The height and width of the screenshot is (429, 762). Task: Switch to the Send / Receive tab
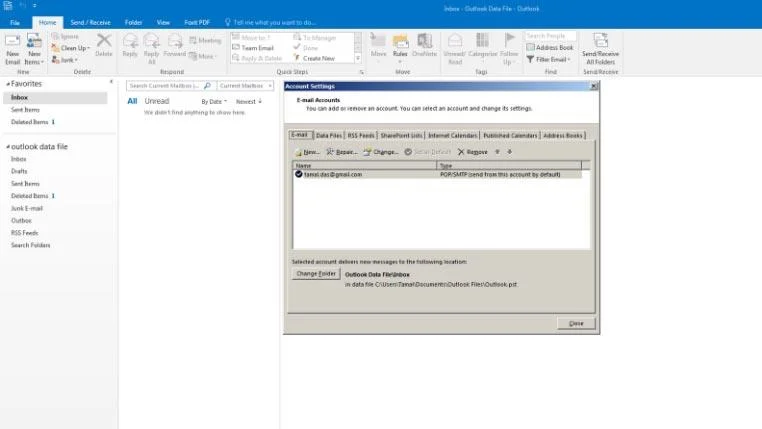90,22
